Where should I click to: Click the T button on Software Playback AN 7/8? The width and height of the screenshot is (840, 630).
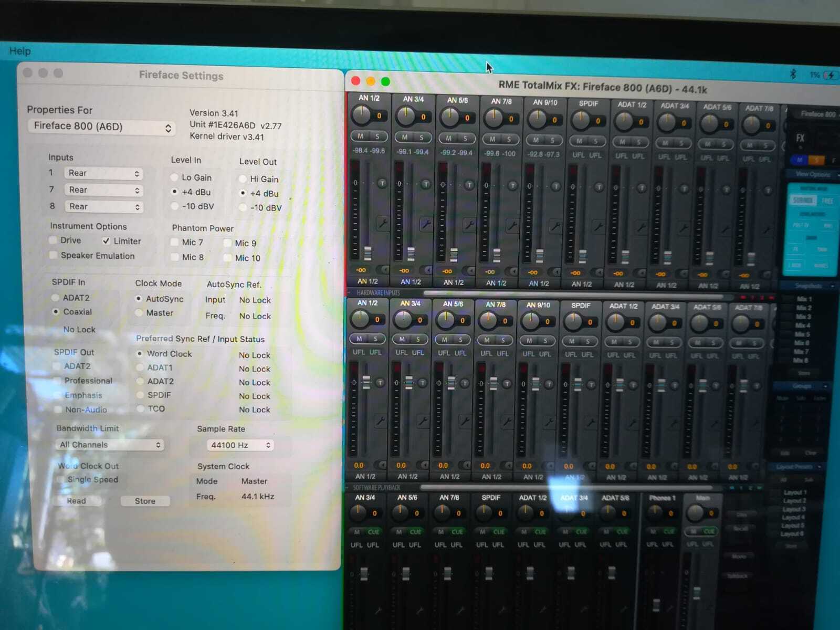click(507, 384)
